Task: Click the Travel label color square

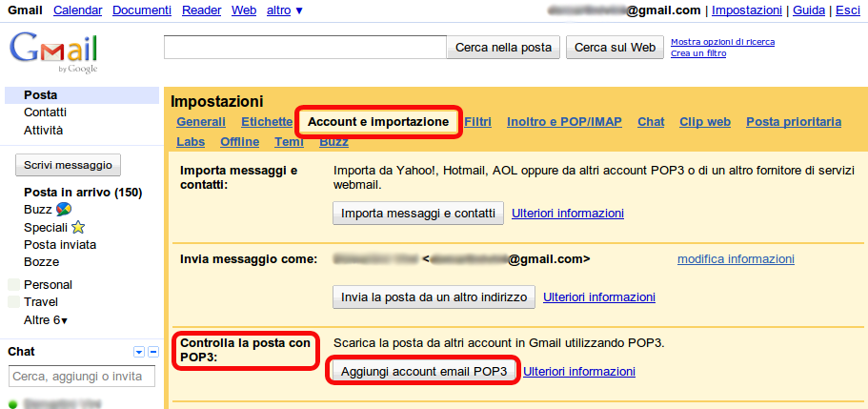Action: tap(12, 301)
